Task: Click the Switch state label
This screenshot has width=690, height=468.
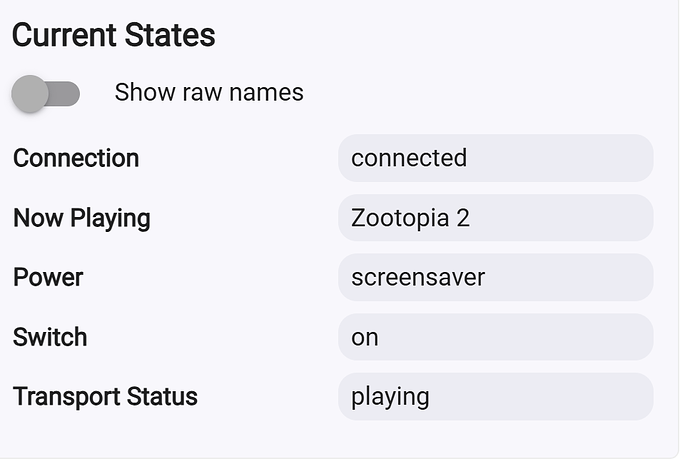Action: pos(50,337)
